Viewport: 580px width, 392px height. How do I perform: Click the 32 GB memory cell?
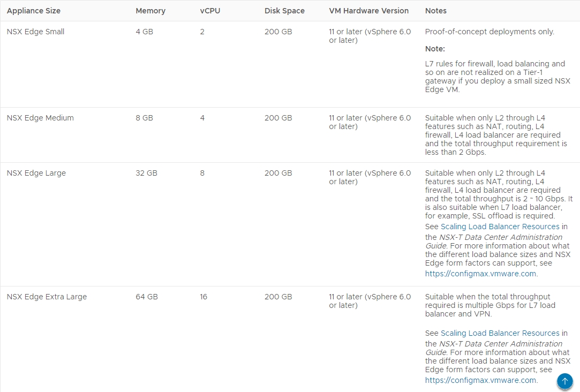146,173
